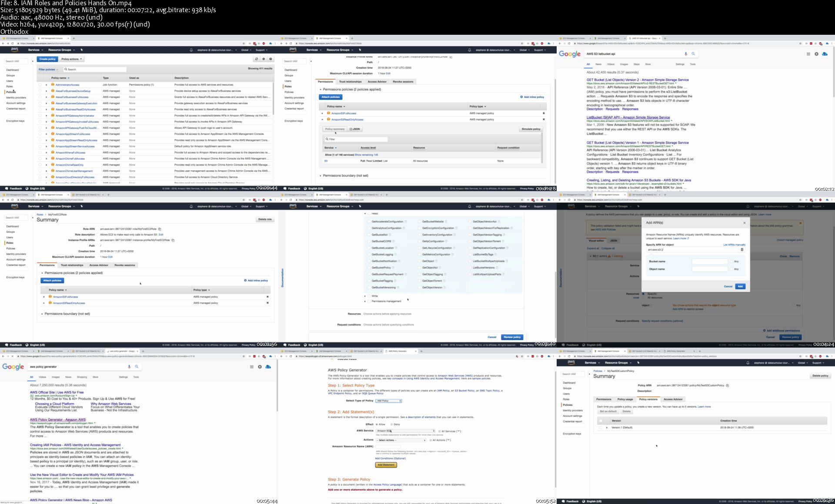Viewport: 835px width, 504px height.
Task: Expand AlexaForBusinessFullAccess row arrow
Action: 47,97
